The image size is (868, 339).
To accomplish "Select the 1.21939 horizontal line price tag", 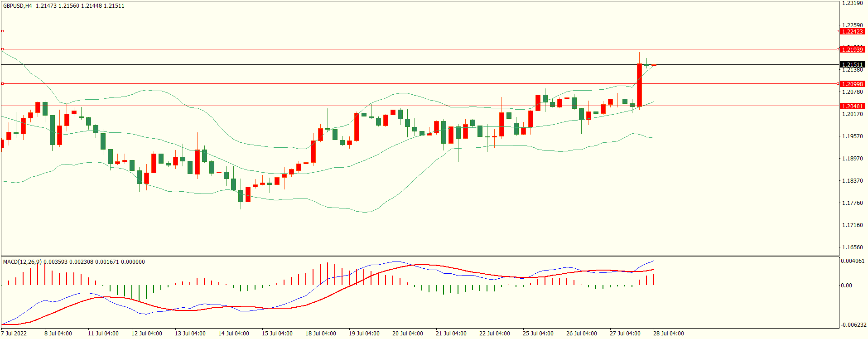I will [852, 49].
